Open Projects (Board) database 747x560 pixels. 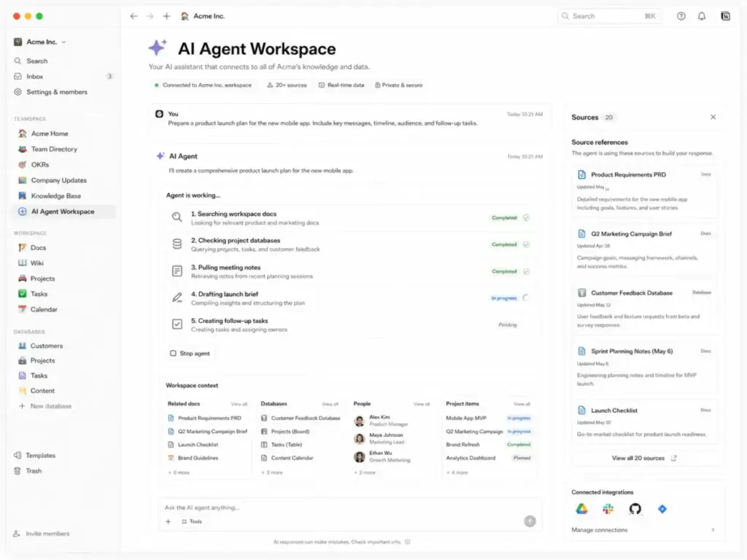(285, 432)
